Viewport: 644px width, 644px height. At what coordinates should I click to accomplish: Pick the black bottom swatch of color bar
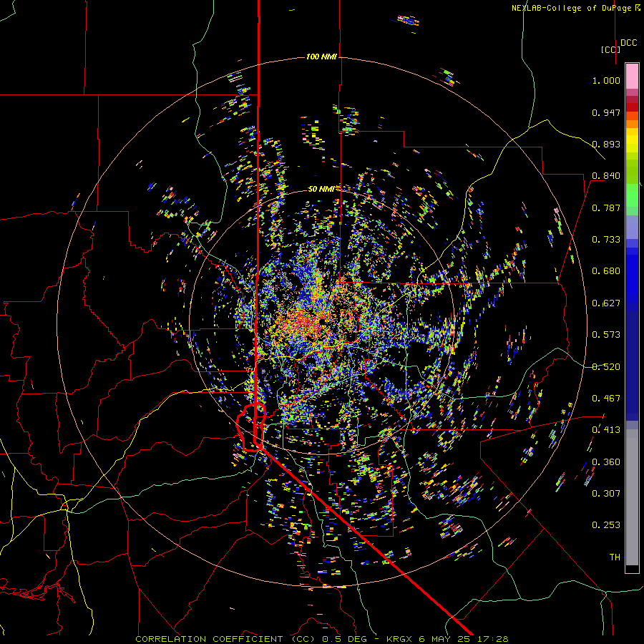[632, 568]
